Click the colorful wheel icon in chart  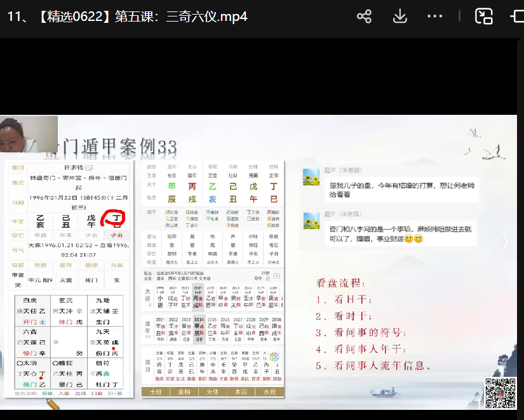point(274,357)
